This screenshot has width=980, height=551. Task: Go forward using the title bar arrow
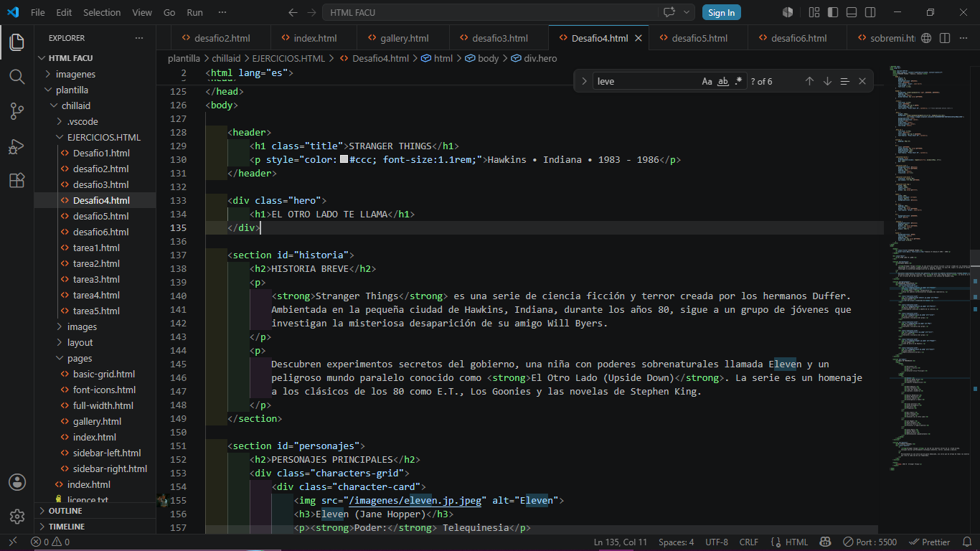coord(311,12)
